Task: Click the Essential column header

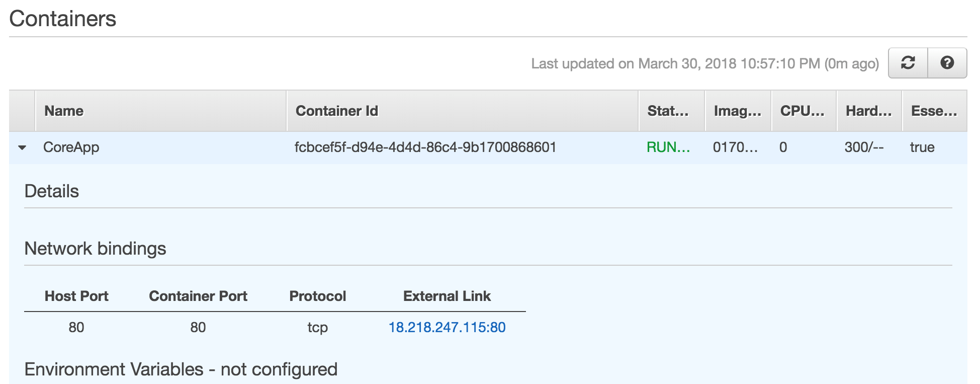Action: pos(934,111)
